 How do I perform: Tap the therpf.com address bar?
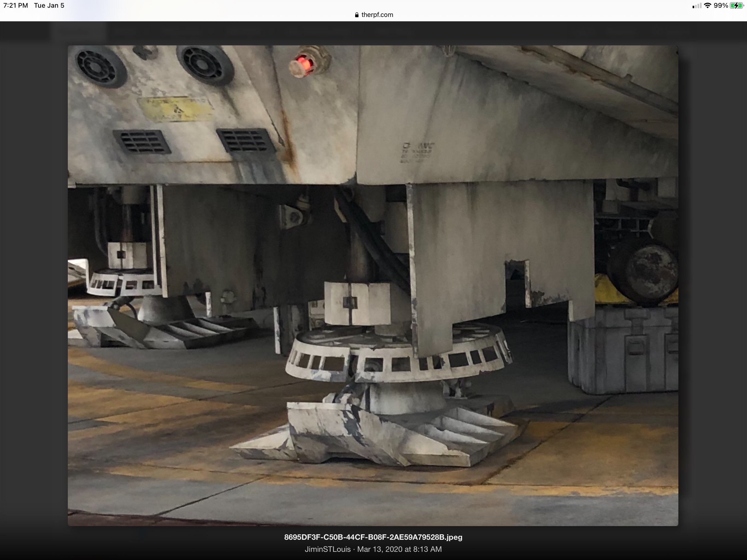374,15
